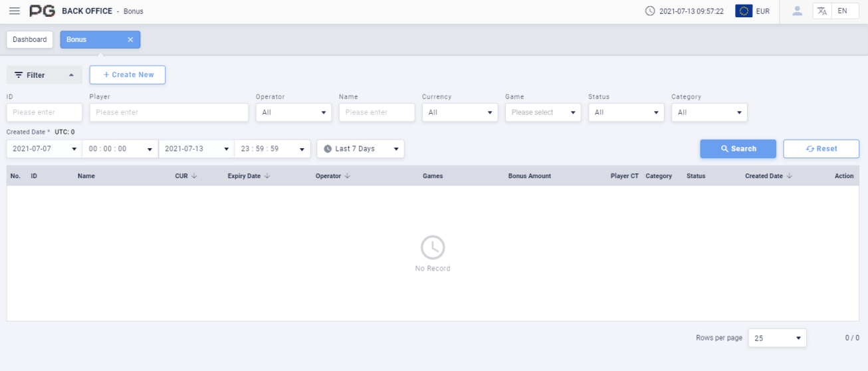This screenshot has width=868, height=371.
Task: Click the EUR flag currency icon
Action: click(744, 11)
